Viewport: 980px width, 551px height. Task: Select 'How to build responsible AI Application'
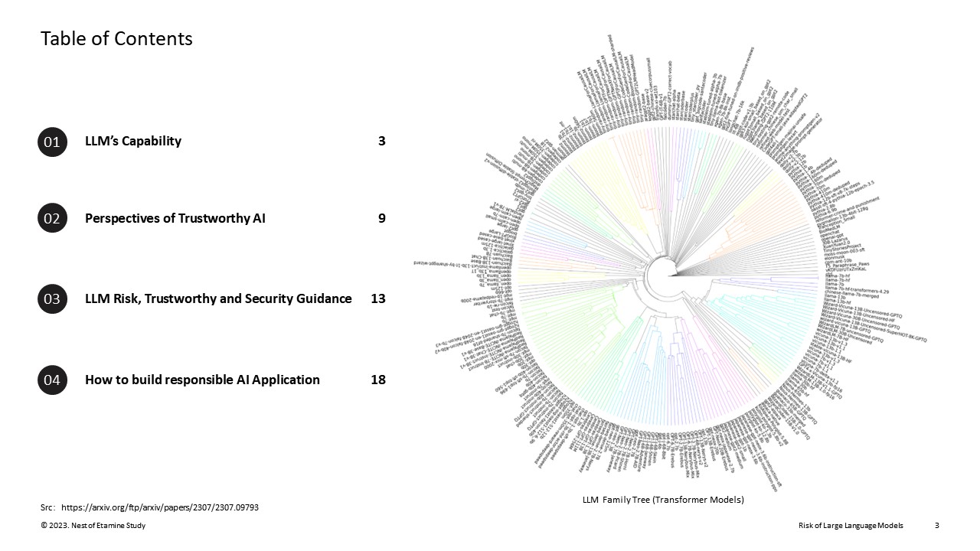(202, 380)
